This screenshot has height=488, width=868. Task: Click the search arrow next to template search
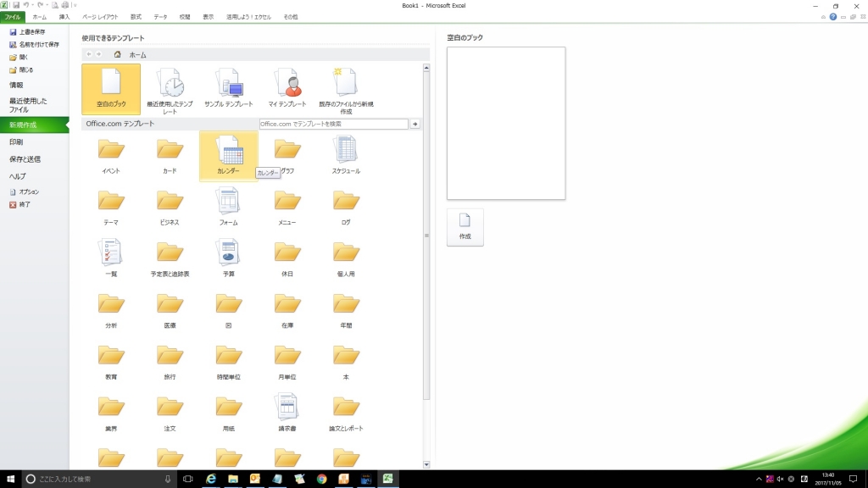tap(415, 124)
